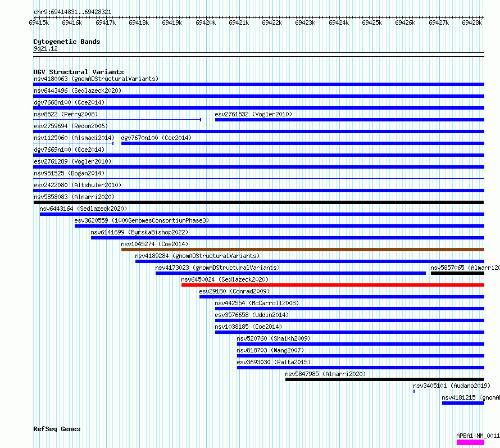
Task: Click nsv818703 (Wang2007) label
Action: point(270,350)
